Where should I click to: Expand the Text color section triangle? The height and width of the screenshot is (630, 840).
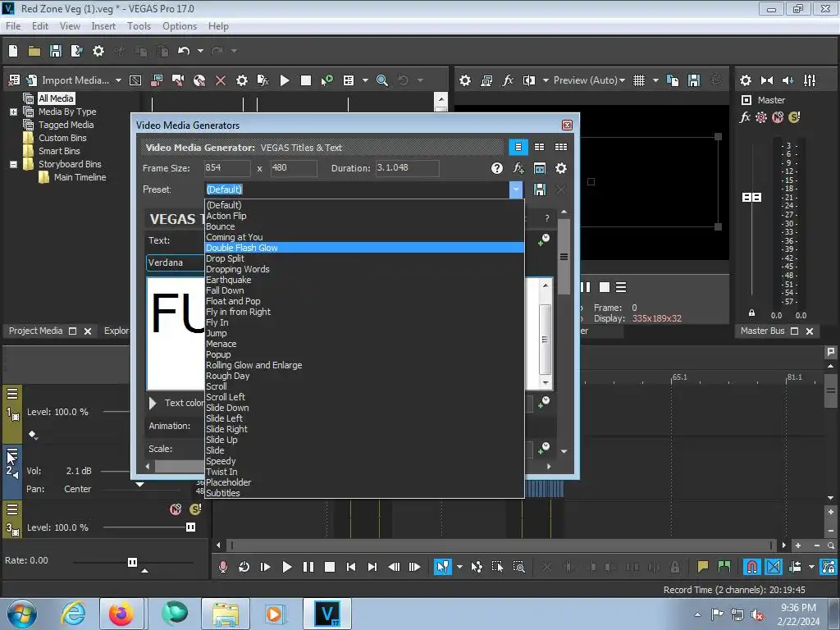153,403
